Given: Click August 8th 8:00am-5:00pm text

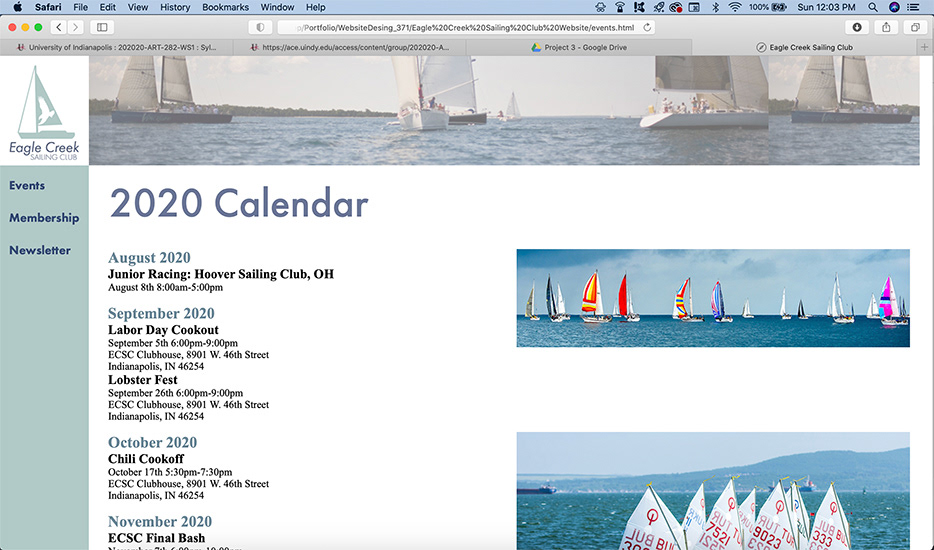Looking at the screenshot, I should tap(166, 287).
